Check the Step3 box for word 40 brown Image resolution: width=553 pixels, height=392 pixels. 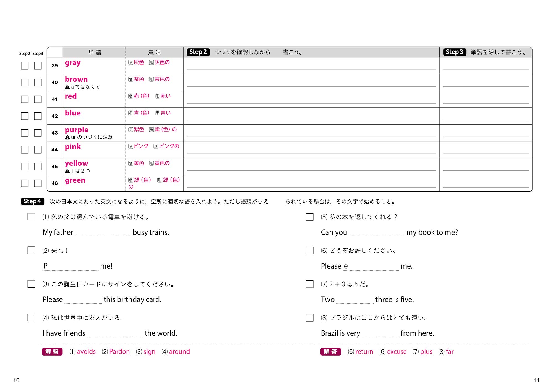click(38, 83)
